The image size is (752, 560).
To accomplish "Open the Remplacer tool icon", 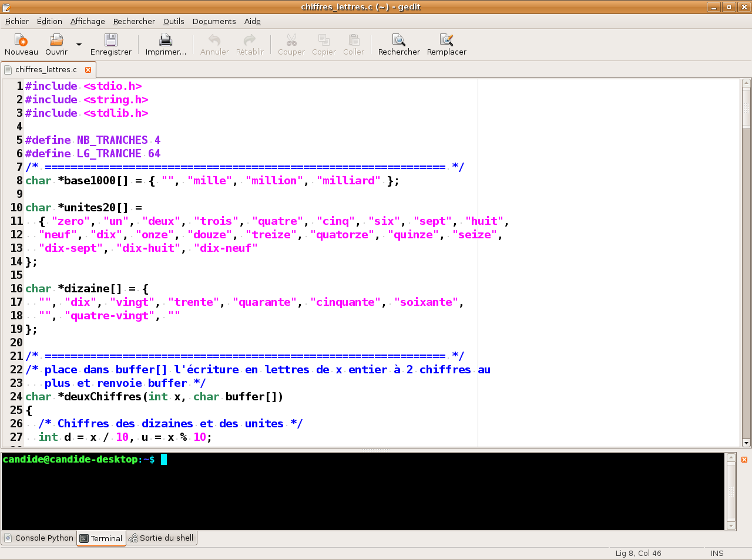I will (446, 40).
